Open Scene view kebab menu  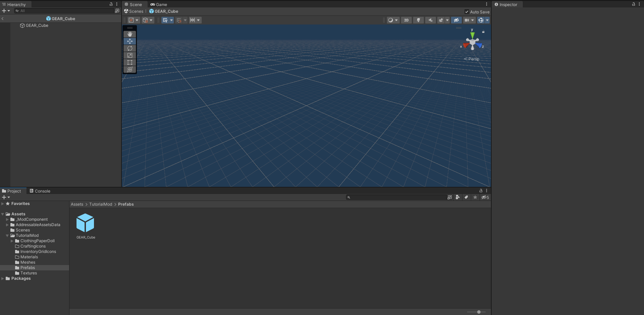[487, 4]
